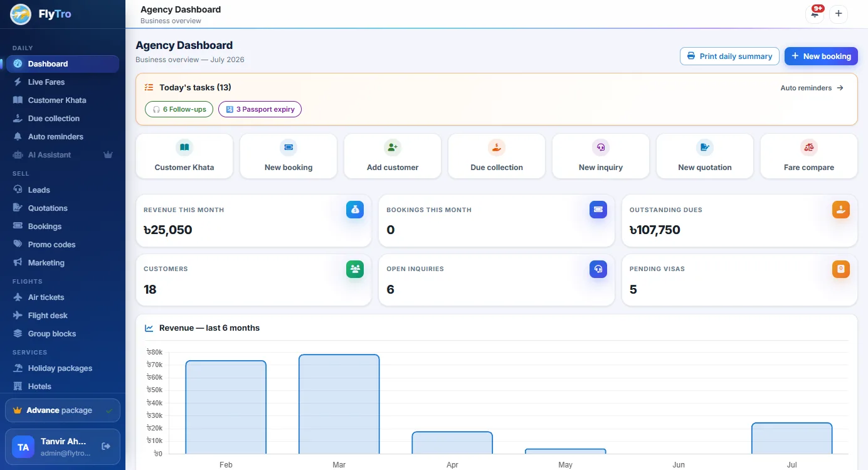Open Dashboard in the sidebar
The image size is (868, 470).
click(x=63, y=64)
